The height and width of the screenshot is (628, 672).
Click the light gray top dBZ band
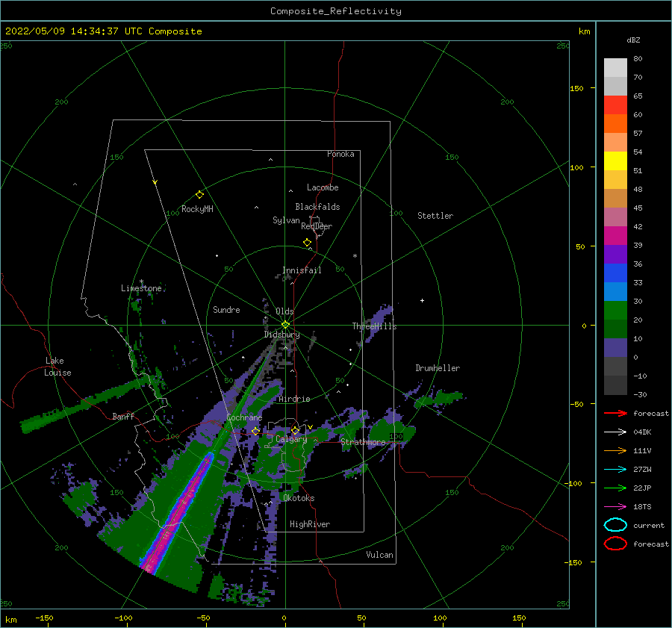[x=615, y=68]
